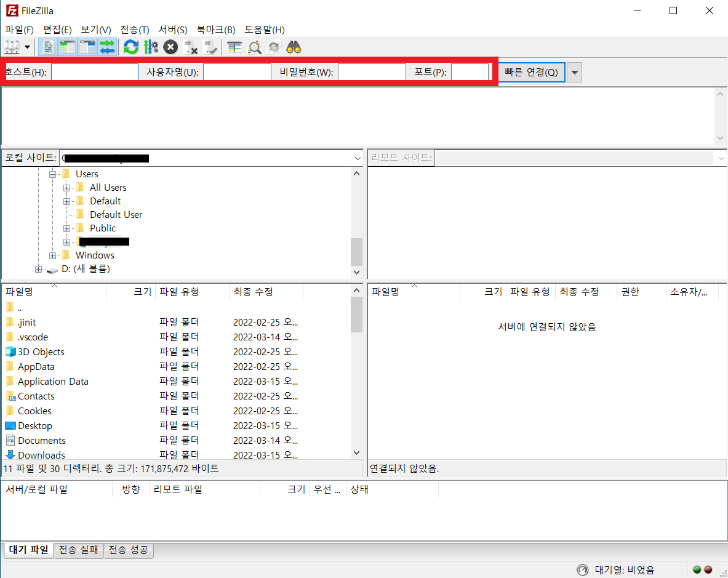Screen dimensions: 728x578
Task: Click the cancel current operation icon
Action: [171, 47]
